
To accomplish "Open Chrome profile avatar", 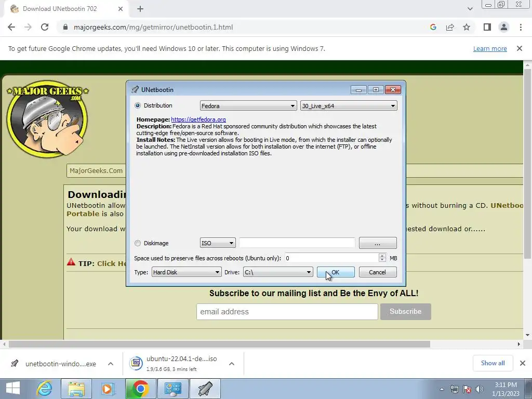I will tap(504, 27).
